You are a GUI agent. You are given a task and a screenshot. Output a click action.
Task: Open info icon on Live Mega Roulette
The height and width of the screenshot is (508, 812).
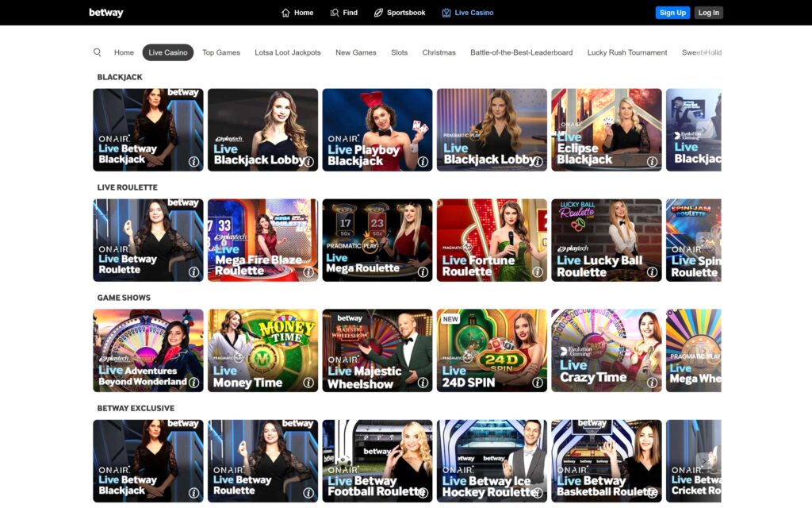point(423,272)
